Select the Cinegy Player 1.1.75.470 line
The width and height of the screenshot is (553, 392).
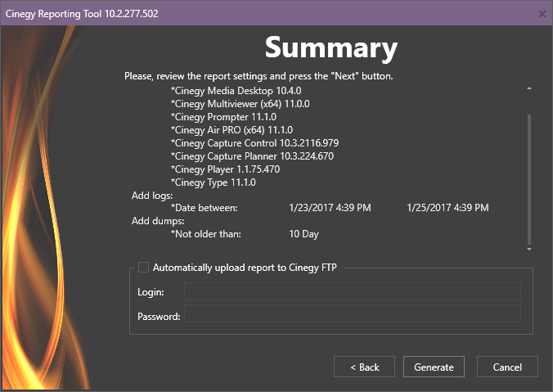(225, 169)
